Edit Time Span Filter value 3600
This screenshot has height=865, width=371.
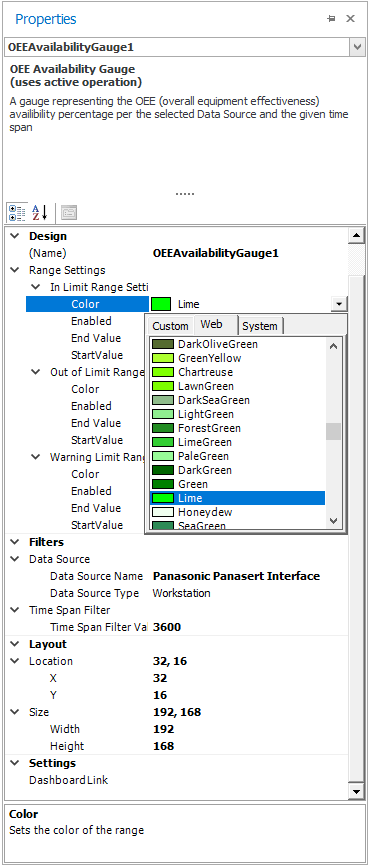point(167,627)
